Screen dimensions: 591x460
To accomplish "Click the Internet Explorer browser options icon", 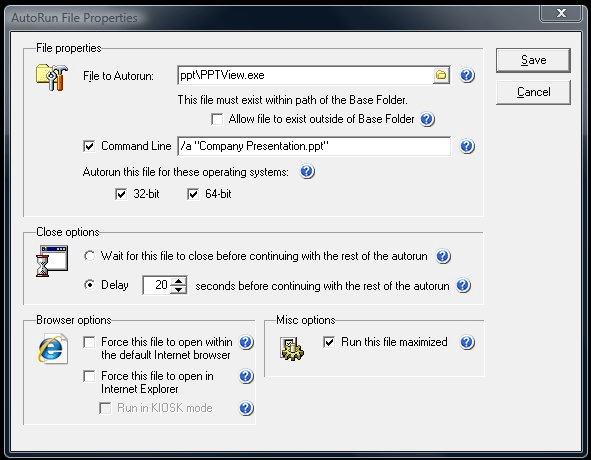I will tap(52, 349).
